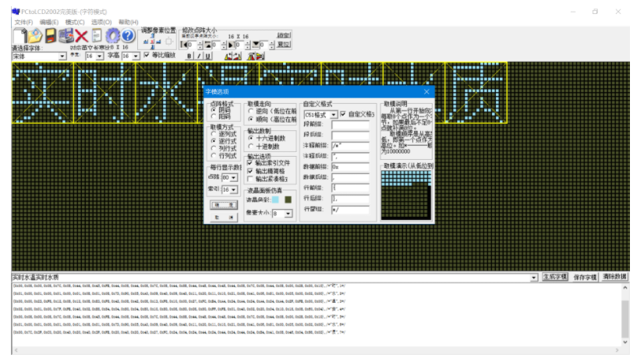The width and height of the screenshot is (644, 362).
Task: Open the 模式(C) menu
Action: pos(75,22)
